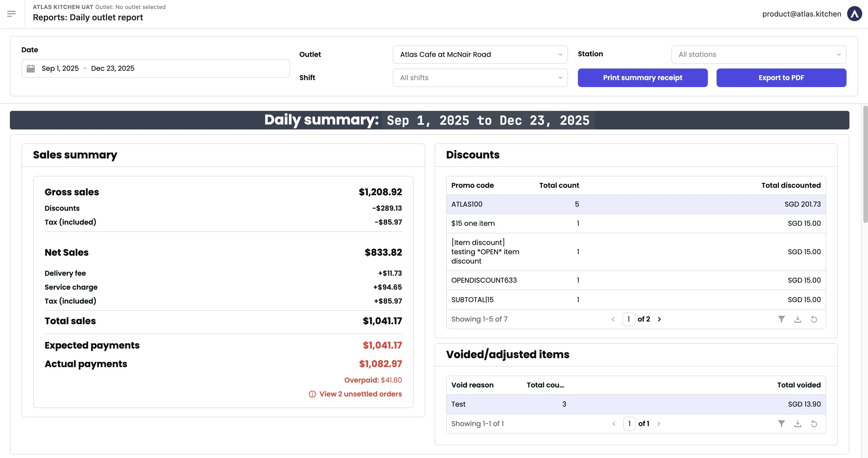Click the Discounts page number input
Viewport: 868px width, 458px height.
(629, 319)
